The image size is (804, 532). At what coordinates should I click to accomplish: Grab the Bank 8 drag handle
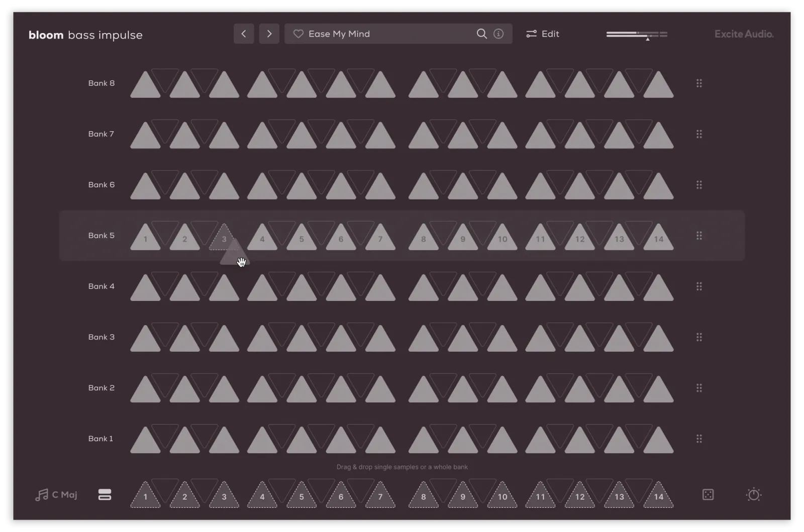pyautogui.click(x=699, y=83)
